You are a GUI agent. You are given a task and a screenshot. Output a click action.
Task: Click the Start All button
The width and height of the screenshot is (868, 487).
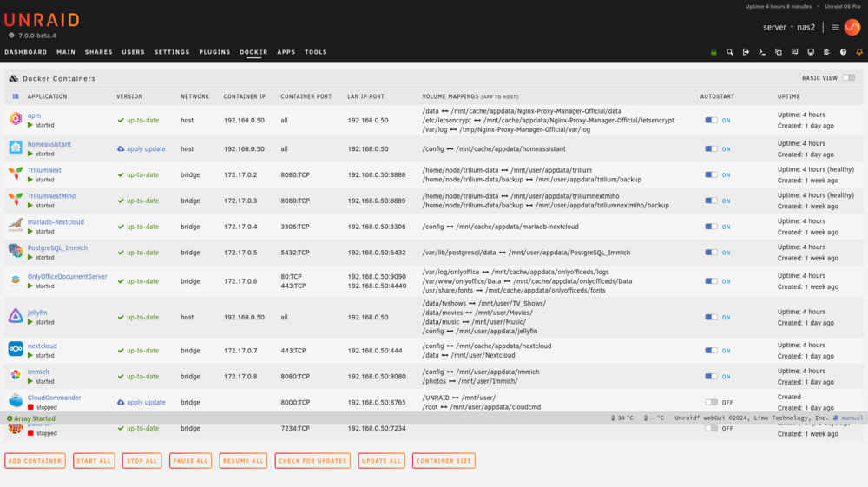[x=94, y=460]
